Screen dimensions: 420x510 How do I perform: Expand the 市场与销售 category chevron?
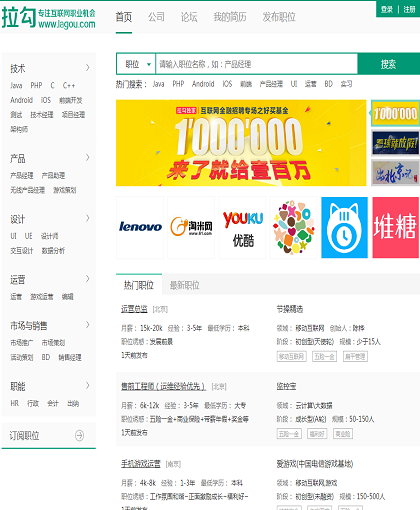coord(87,325)
